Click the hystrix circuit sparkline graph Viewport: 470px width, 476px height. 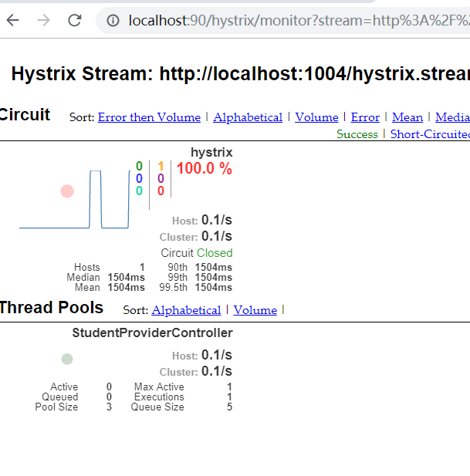coord(75,199)
